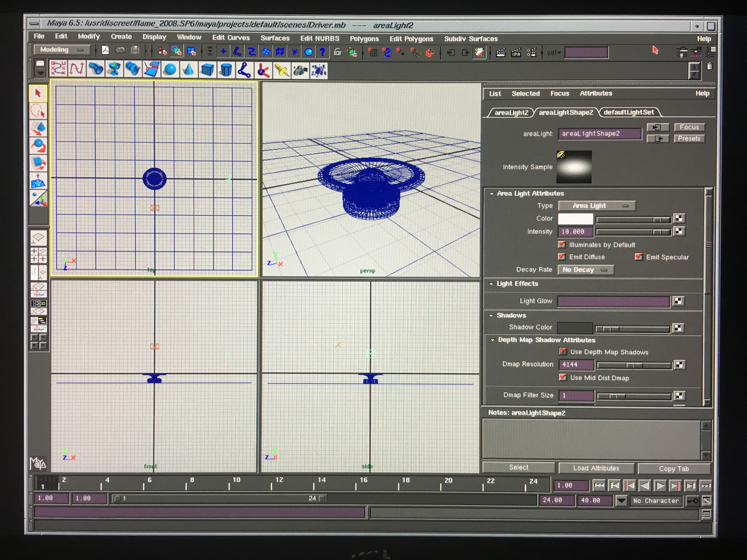Click the Intensity Sample swatch thumbnail
747x560 pixels.
coord(574,167)
